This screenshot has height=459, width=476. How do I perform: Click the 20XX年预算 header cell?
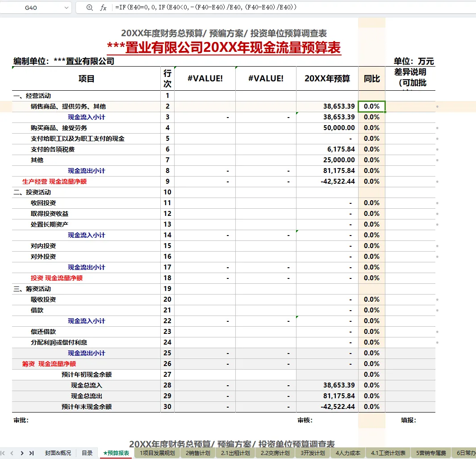[327, 79]
